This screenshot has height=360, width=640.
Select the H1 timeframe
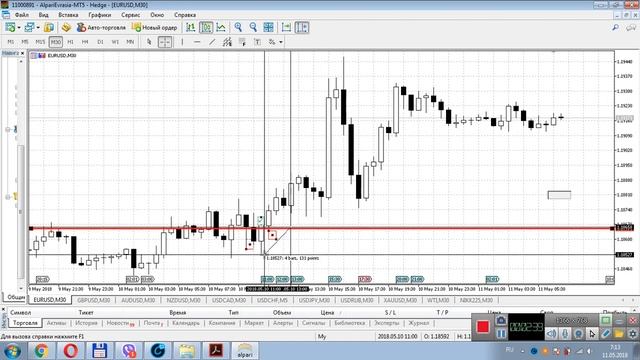tap(70, 42)
